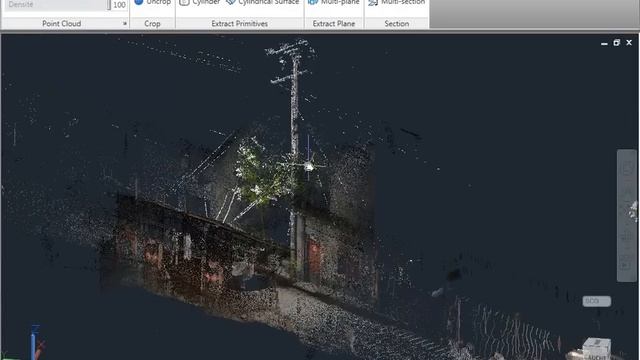Click the Extract Plane panel title
The image size is (640, 360).
tap(333, 24)
